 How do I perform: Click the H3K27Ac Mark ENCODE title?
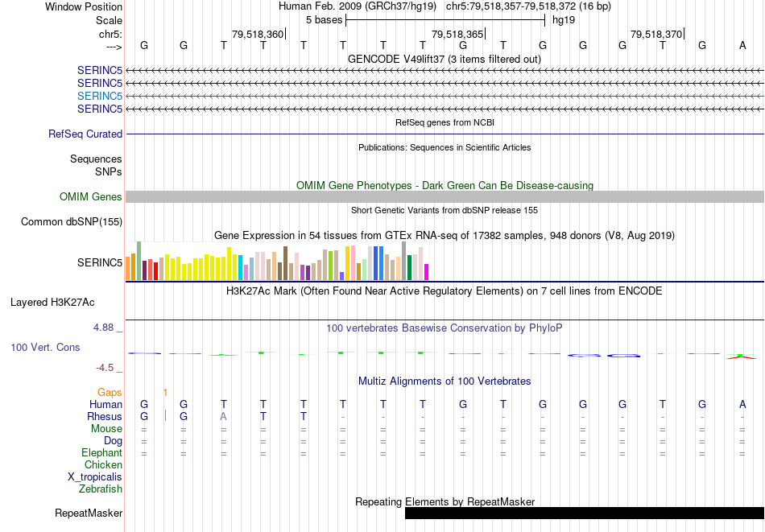[x=445, y=291]
